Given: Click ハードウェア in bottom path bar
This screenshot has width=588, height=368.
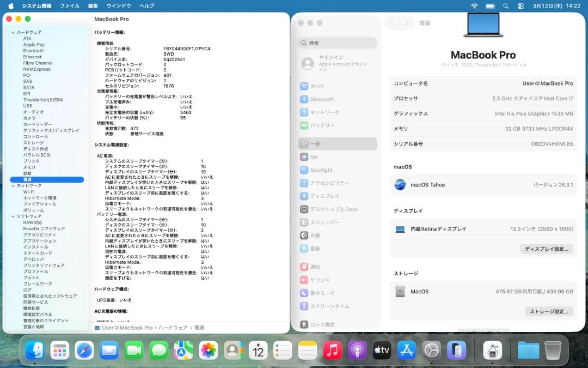Looking at the screenshot, I should pyautogui.click(x=173, y=328).
